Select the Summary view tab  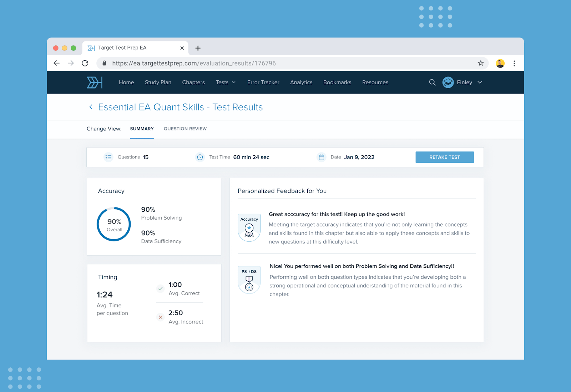pos(142,129)
